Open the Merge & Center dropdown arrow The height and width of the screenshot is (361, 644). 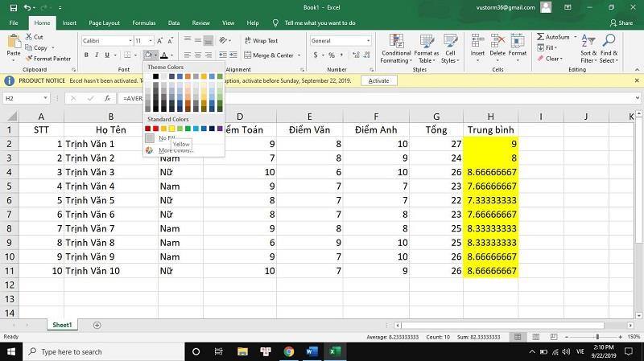(x=298, y=55)
